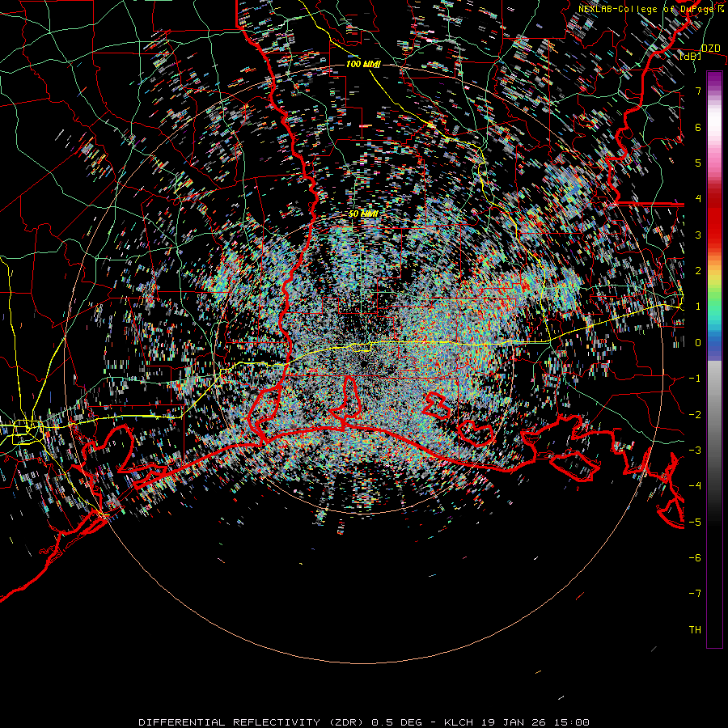Click the -7 tick on the dB scale

click(695, 594)
